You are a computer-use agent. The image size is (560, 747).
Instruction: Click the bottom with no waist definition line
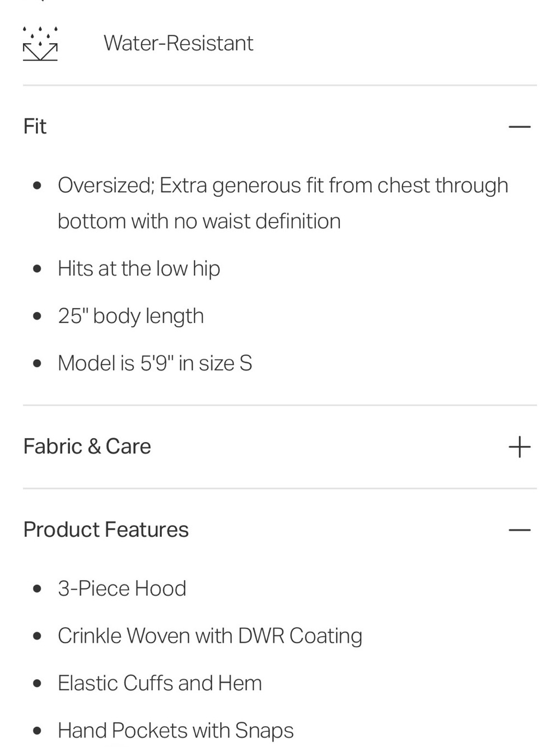click(x=199, y=221)
